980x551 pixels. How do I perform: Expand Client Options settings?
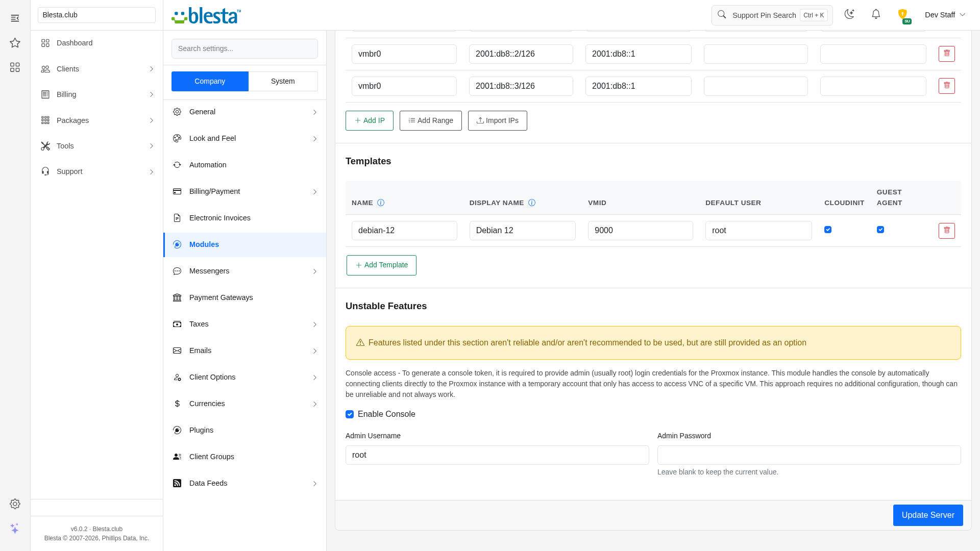245,377
